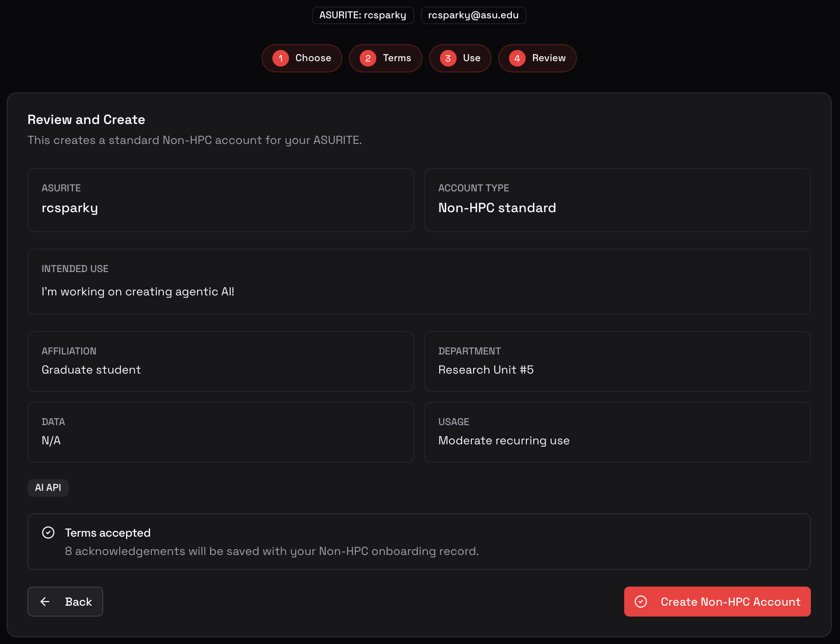Click the ASURITE: rcsparky badge
This screenshot has width=840, height=644.
click(363, 15)
